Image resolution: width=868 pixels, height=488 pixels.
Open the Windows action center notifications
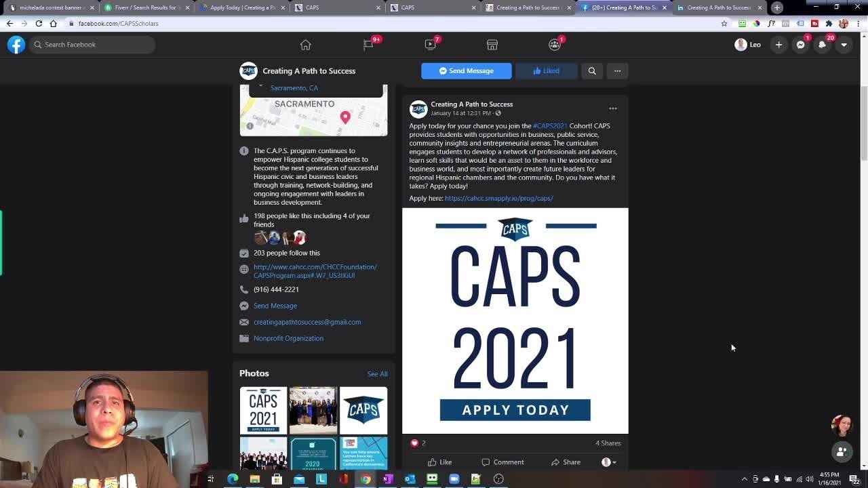854,479
